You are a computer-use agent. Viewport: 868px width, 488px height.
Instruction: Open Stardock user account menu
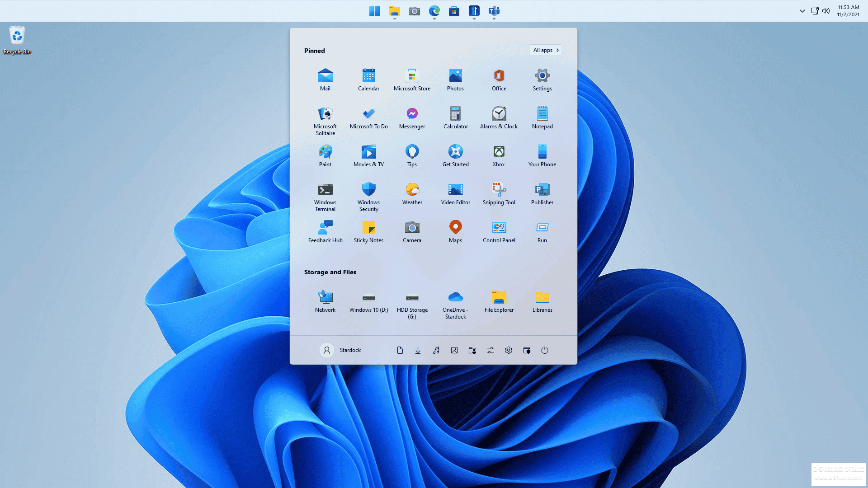coord(340,350)
